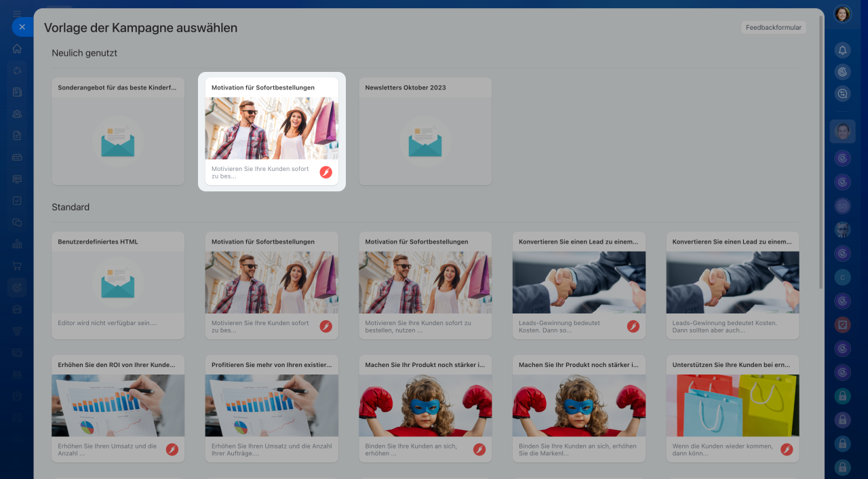Open the shopping cart icon in left sidebar
868x479 pixels.
pyautogui.click(x=17, y=266)
